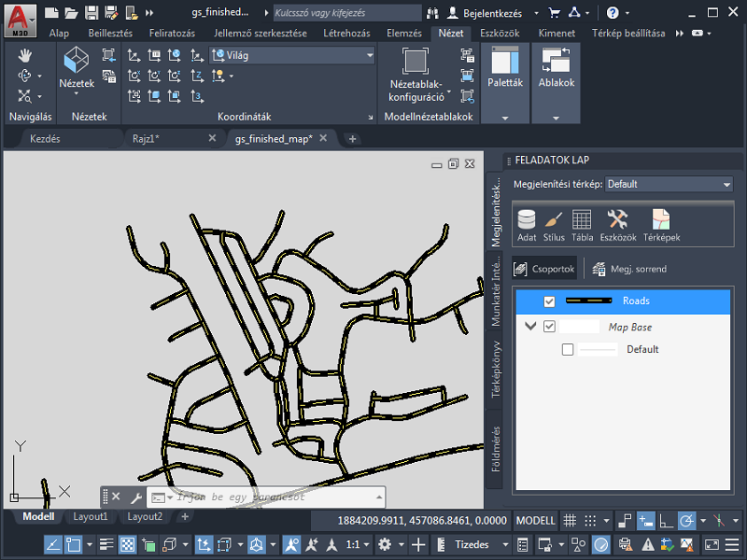
Task: Click the Stílus brush icon
Action: 554,220
